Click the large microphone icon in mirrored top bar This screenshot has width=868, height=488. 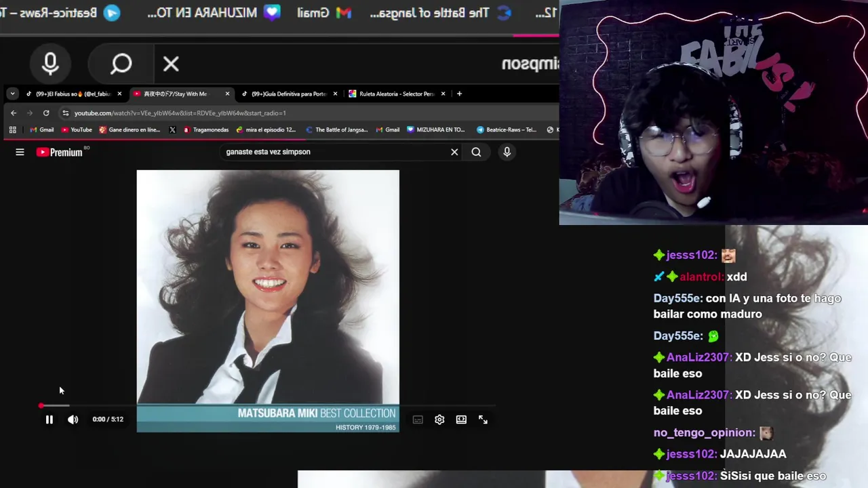50,64
